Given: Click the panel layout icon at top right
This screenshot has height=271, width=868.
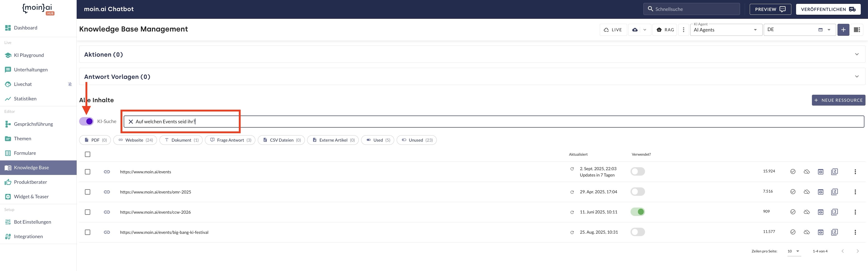Looking at the screenshot, I should pos(856,30).
